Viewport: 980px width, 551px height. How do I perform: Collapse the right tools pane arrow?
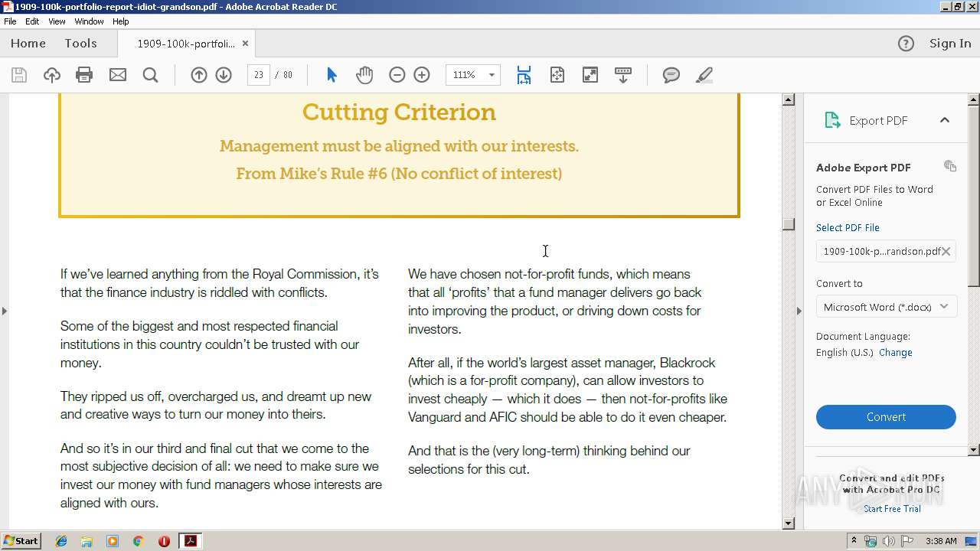coord(799,311)
